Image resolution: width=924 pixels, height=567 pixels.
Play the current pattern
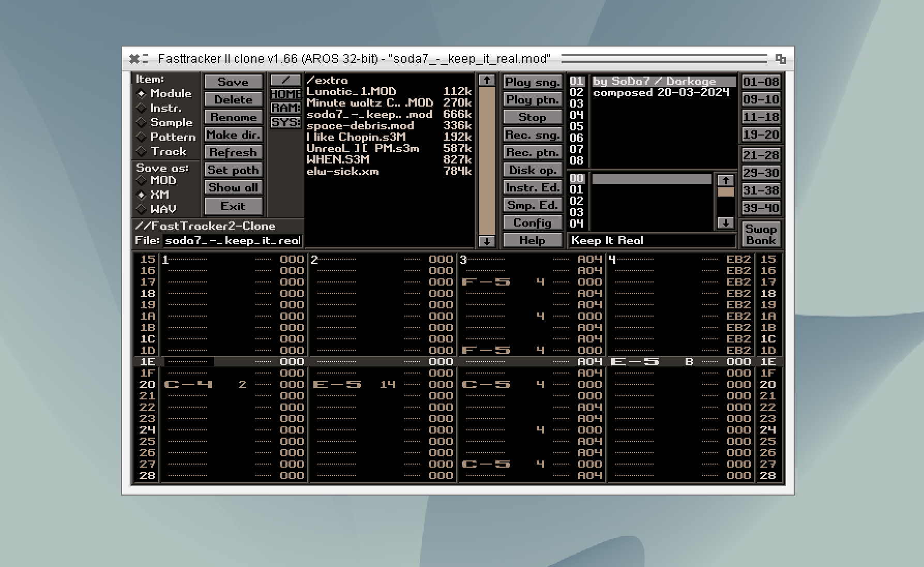click(532, 99)
